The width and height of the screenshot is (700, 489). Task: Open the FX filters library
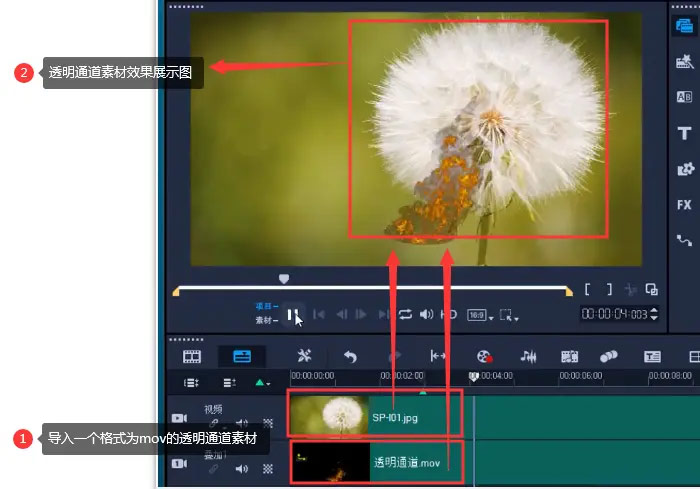coord(684,205)
